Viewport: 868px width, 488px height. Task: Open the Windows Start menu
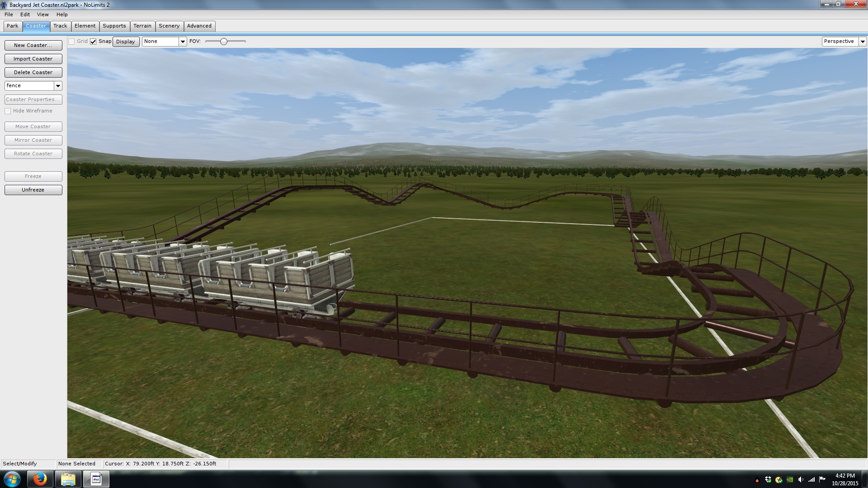[x=12, y=479]
